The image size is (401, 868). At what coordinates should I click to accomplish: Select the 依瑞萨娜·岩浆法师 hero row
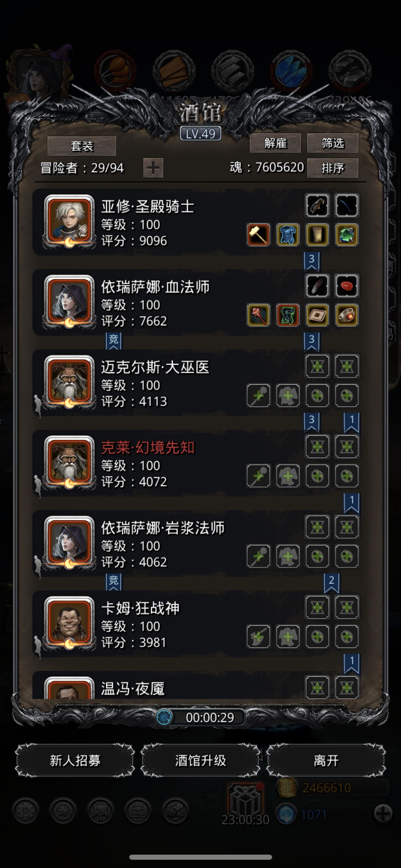[196, 544]
